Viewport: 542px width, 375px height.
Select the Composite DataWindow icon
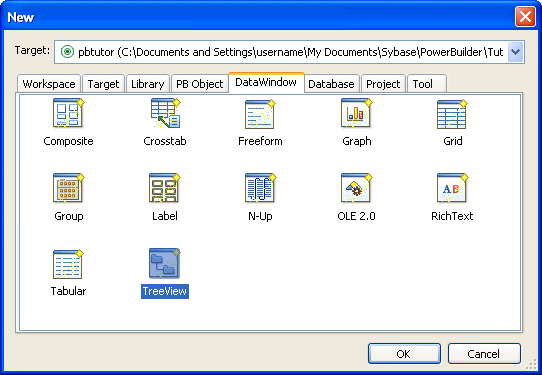pyautogui.click(x=68, y=113)
